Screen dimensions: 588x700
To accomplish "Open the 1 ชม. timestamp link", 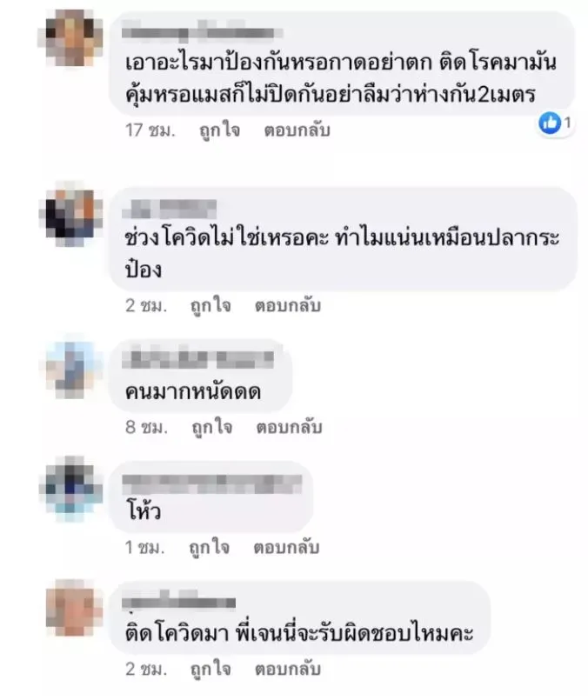I will pyautogui.click(x=144, y=547).
